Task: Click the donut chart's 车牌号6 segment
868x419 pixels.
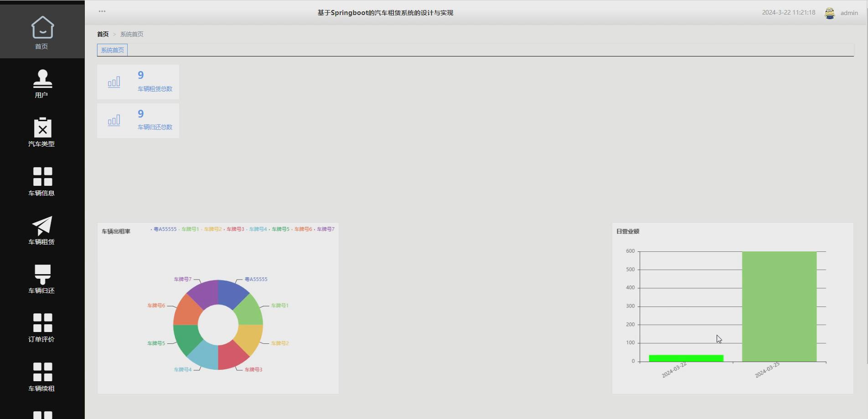Action: point(187,310)
